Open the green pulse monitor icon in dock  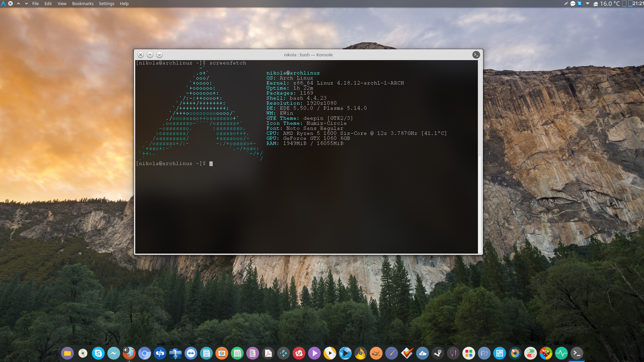coord(561,353)
